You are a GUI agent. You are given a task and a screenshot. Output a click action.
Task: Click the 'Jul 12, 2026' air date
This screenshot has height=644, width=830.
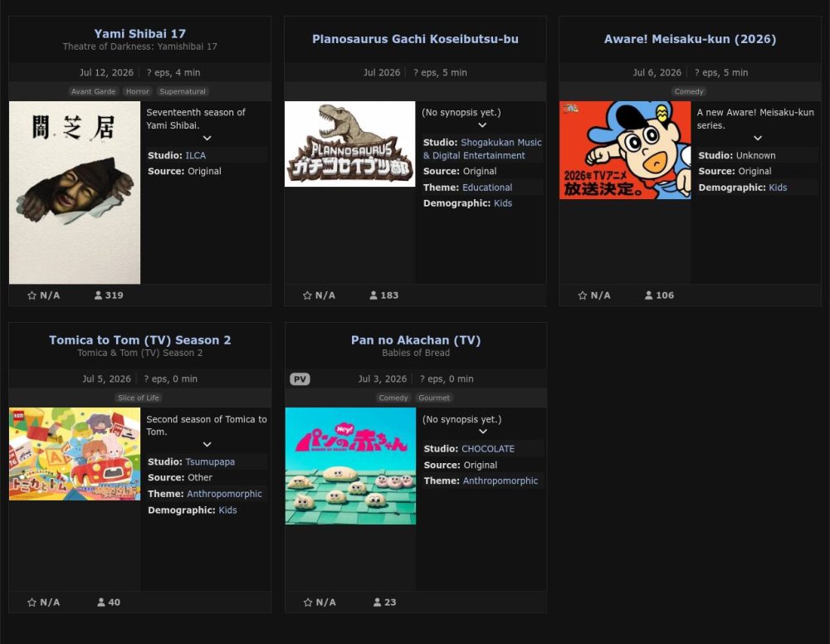(x=106, y=72)
